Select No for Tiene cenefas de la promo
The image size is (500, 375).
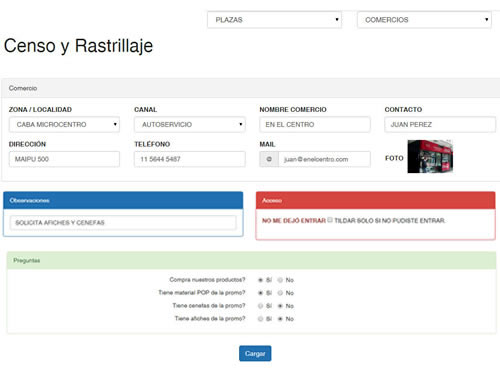coord(280,306)
